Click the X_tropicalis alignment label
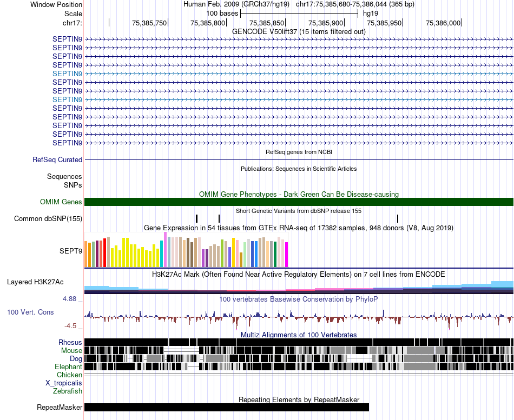The image size is (514, 420). coord(64,383)
